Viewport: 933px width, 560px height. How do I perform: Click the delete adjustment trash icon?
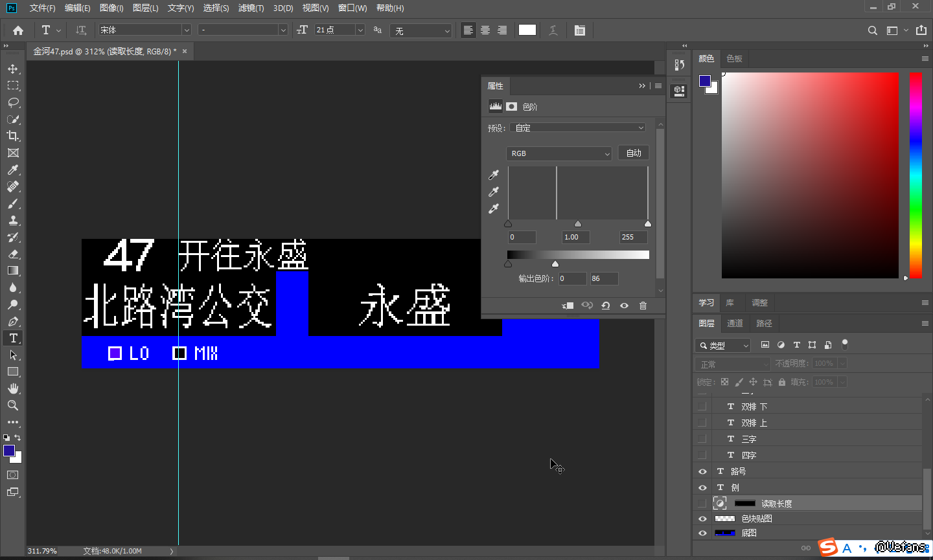point(643,306)
